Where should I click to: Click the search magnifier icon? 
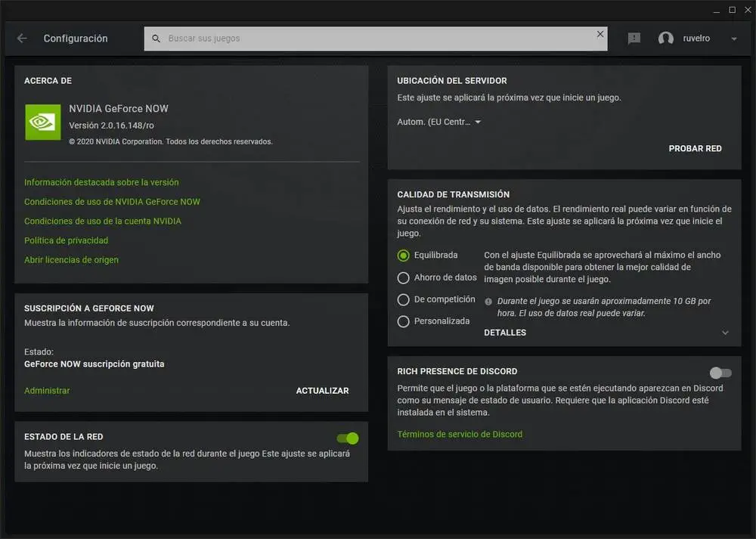pos(156,38)
